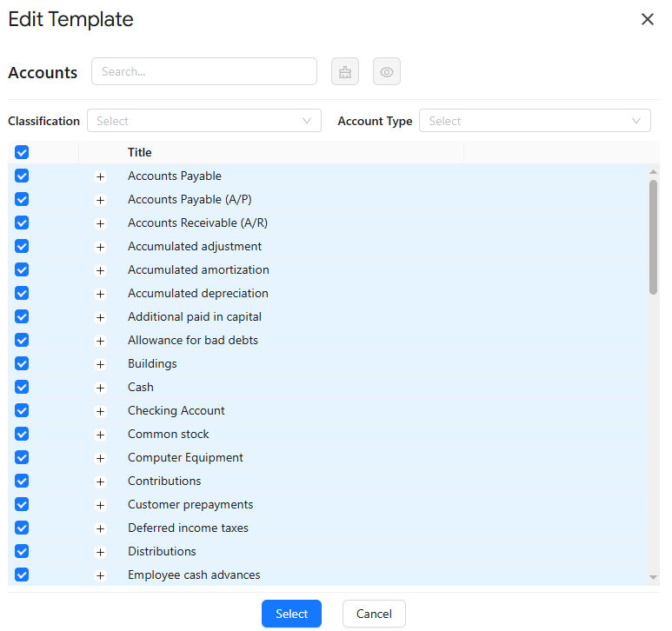The width and height of the screenshot is (672, 631).
Task: Click the blue Select button
Action: click(291, 614)
